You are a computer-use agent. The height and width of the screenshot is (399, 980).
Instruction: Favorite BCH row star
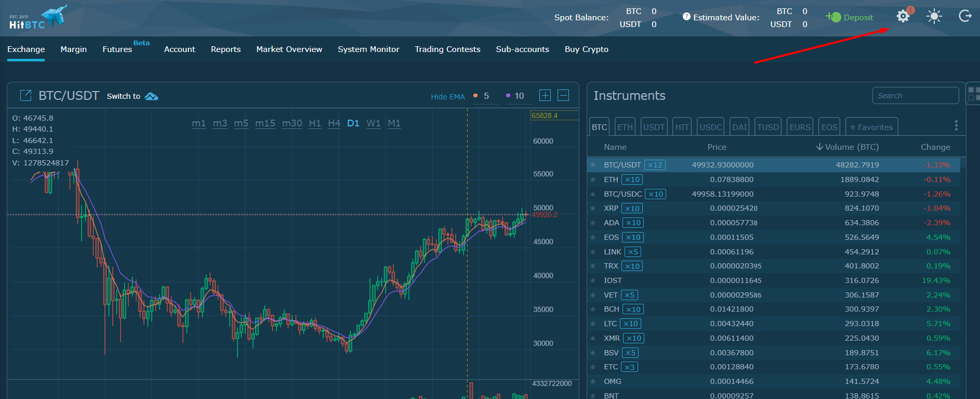pyautogui.click(x=593, y=309)
